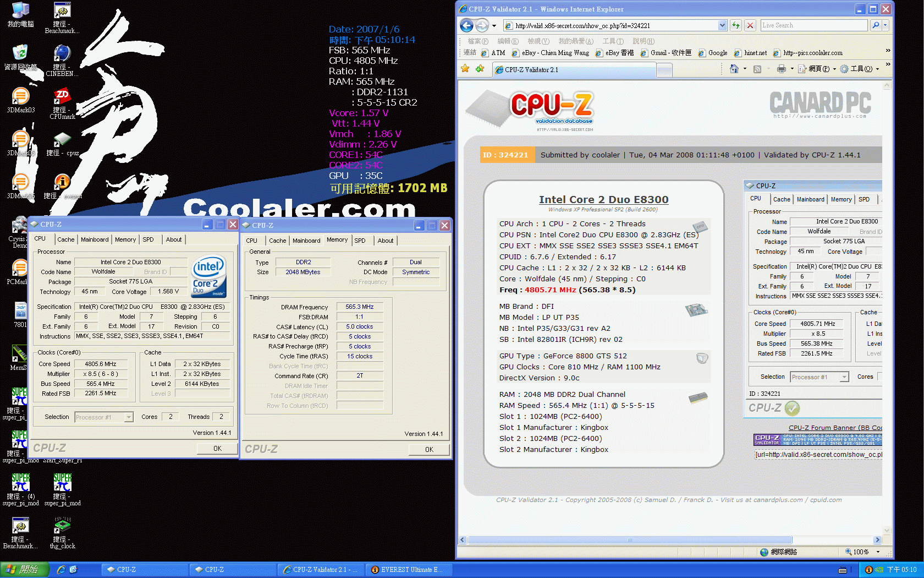Select the CPUmark shortcut icon
Viewport: 924px width, 578px height.
pyautogui.click(x=62, y=103)
